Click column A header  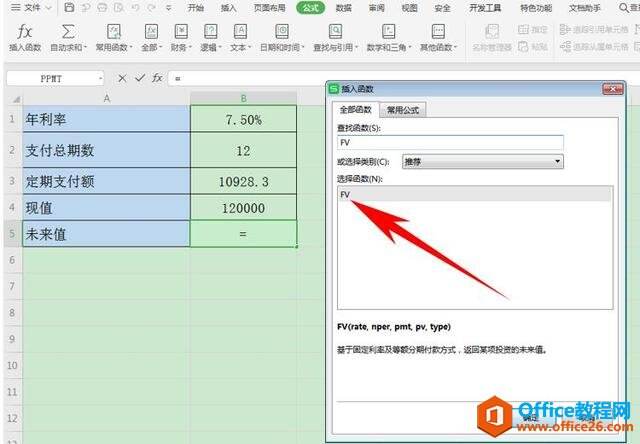(106, 99)
